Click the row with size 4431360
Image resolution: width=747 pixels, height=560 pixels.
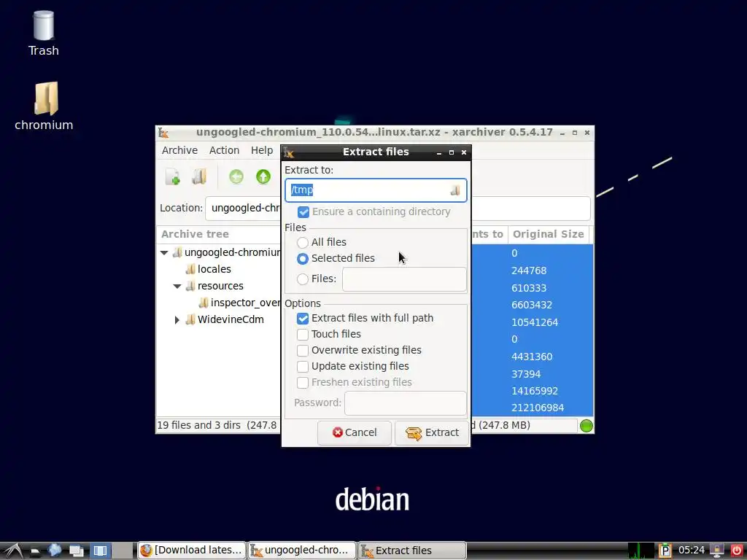(532, 357)
